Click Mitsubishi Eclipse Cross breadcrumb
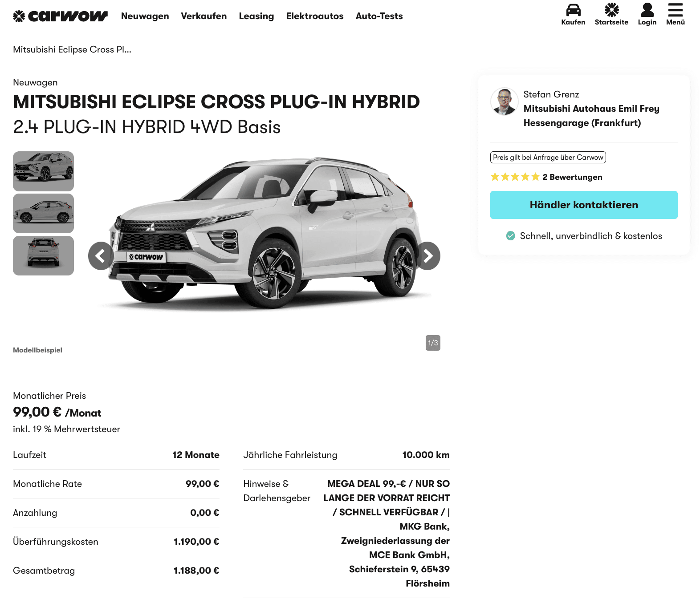Screen dimensions: 700x599 pos(72,49)
